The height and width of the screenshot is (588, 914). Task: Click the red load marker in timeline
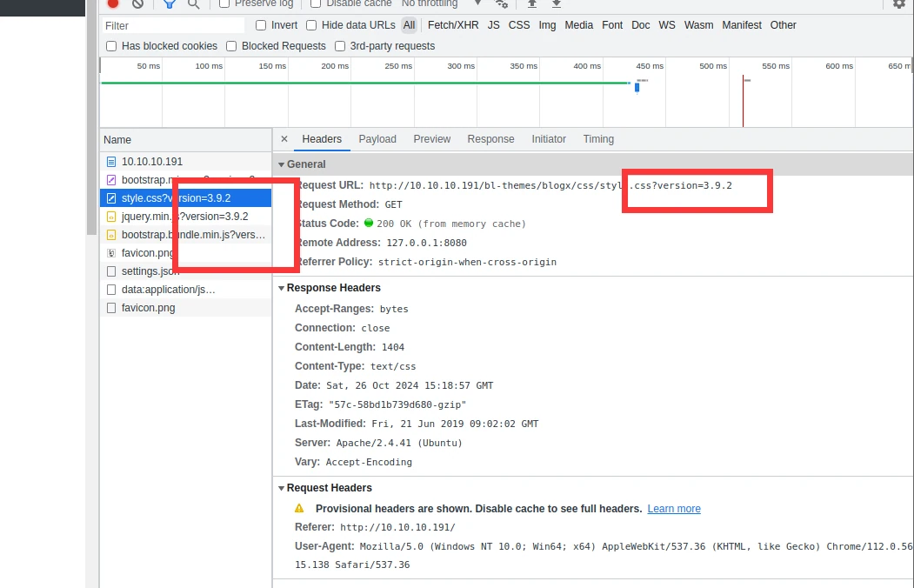[743, 100]
